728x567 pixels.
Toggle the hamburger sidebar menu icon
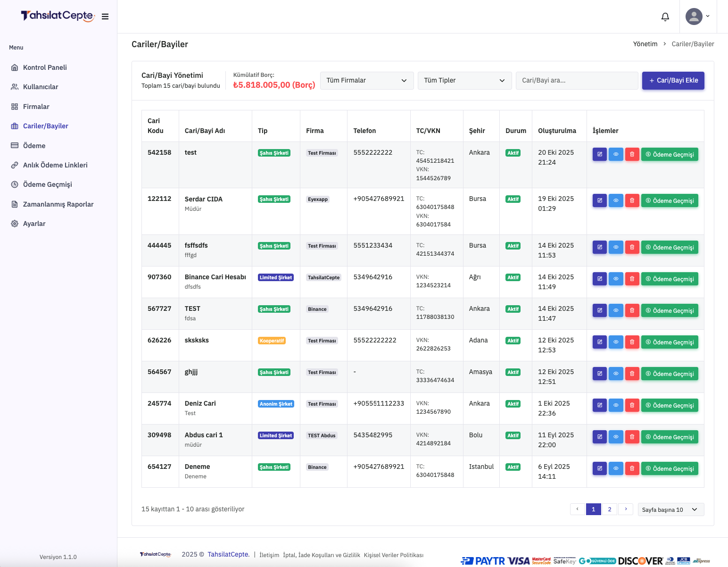click(105, 17)
